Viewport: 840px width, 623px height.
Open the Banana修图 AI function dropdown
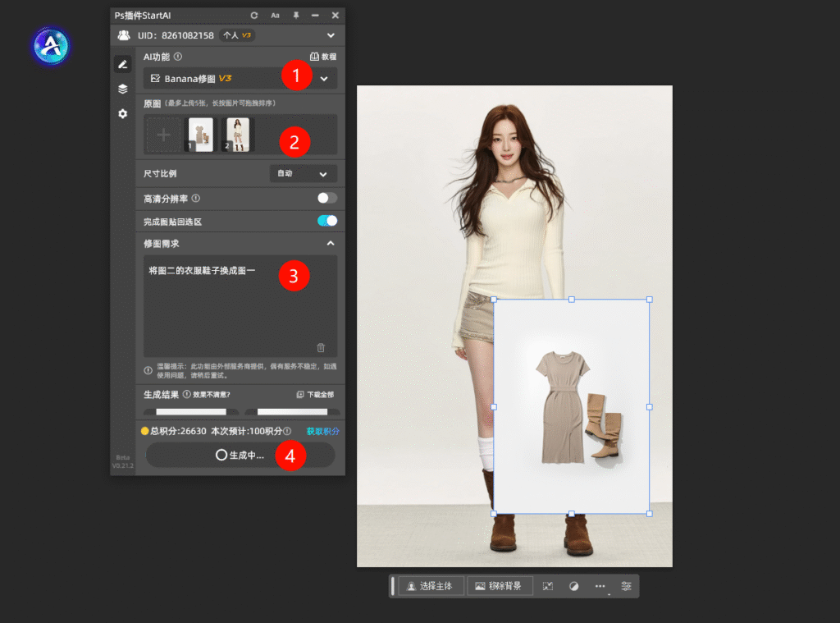coord(323,79)
